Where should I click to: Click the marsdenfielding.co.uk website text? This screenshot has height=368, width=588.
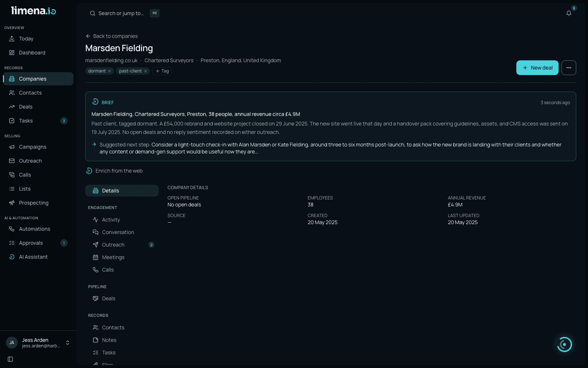(111, 60)
